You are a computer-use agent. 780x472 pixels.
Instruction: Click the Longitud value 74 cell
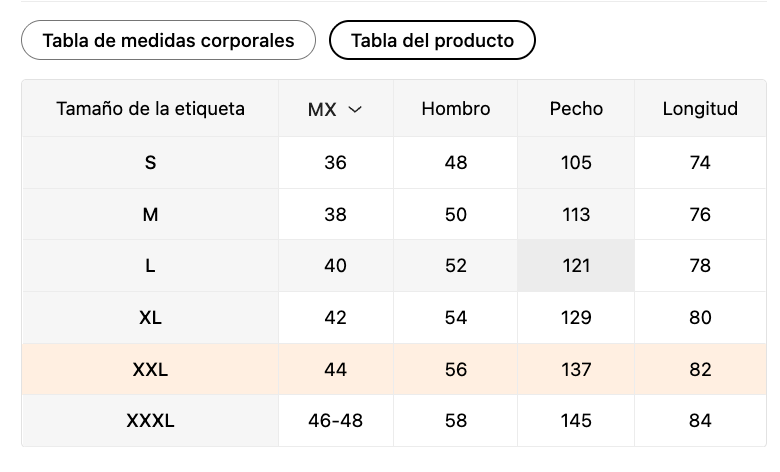point(700,162)
